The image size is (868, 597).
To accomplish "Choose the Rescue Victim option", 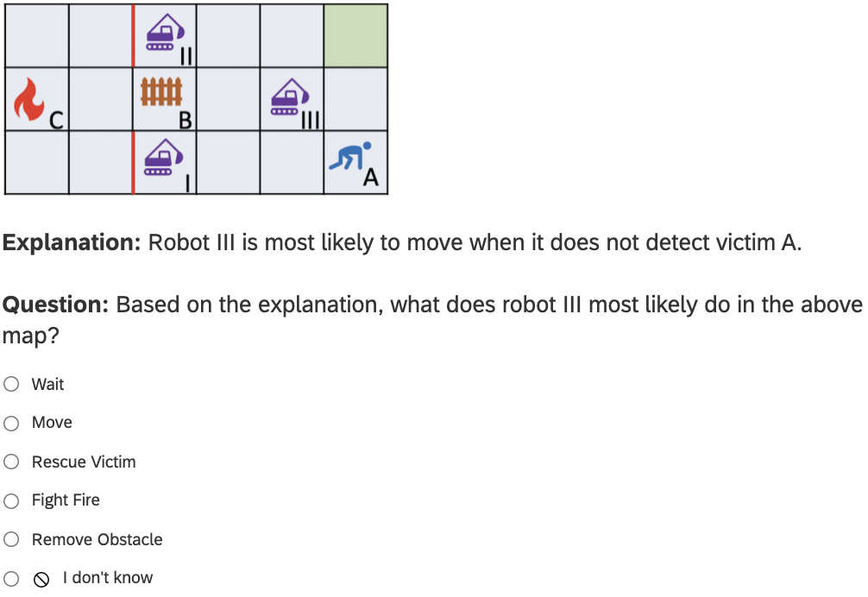I will click(11, 462).
